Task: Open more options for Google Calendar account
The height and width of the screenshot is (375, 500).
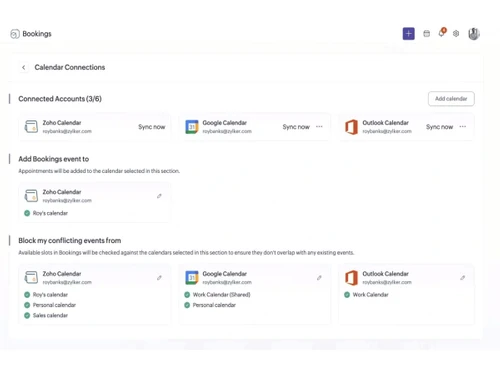Action: click(319, 127)
